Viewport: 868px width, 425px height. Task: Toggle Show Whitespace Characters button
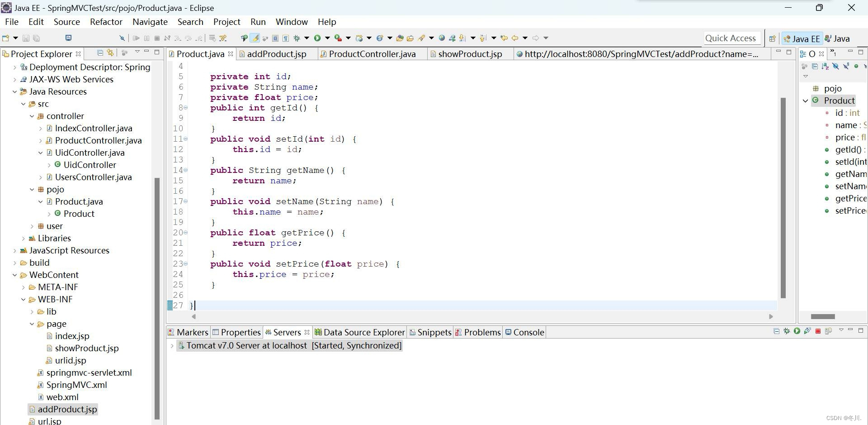point(286,38)
